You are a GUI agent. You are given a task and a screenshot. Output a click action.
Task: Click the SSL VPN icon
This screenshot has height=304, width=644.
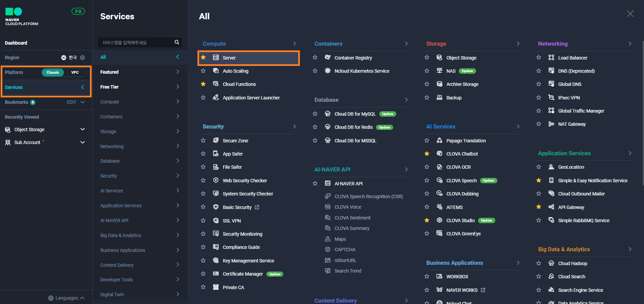pos(216,220)
